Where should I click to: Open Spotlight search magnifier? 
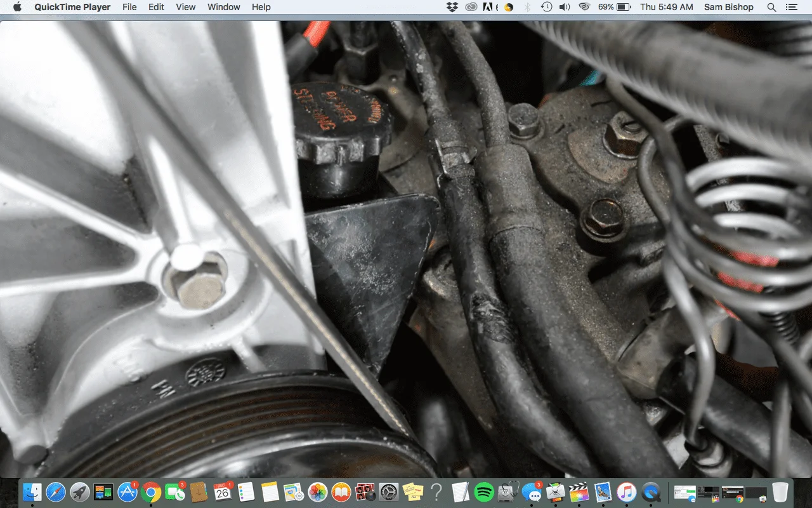pyautogui.click(x=771, y=7)
